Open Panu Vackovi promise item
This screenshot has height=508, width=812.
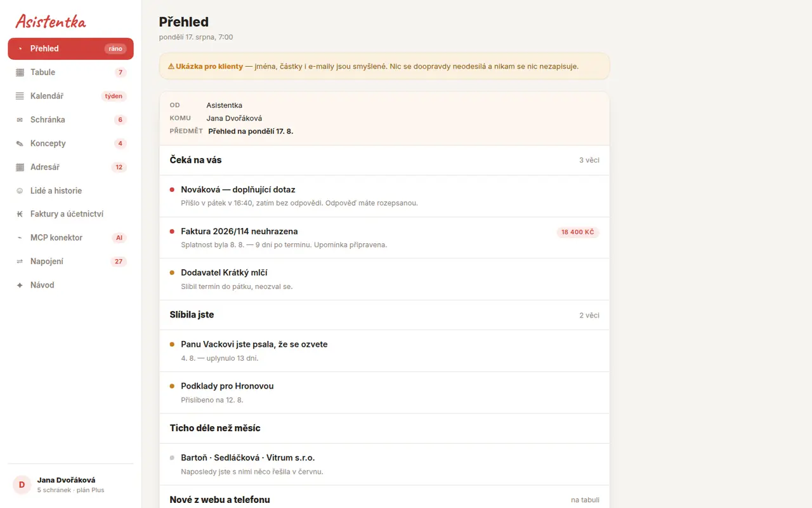click(x=384, y=351)
